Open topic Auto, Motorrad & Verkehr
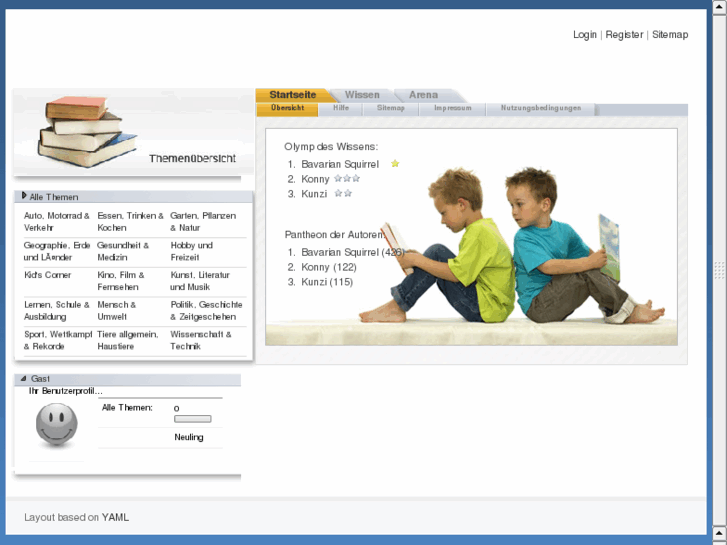Screen dimensions: 727x545 [57, 222]
